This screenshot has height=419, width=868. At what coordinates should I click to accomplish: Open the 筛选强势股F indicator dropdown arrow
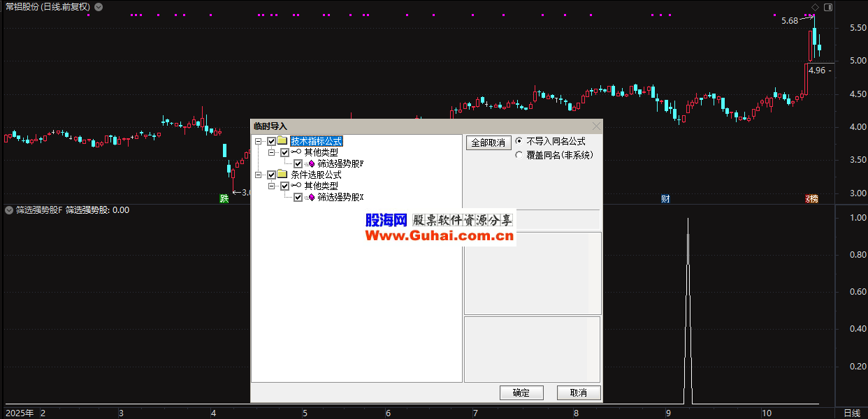(9, 209)
